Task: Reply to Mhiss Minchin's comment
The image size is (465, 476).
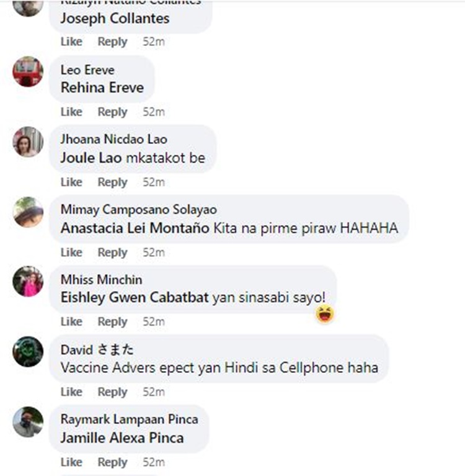Action: pos(112,321)
